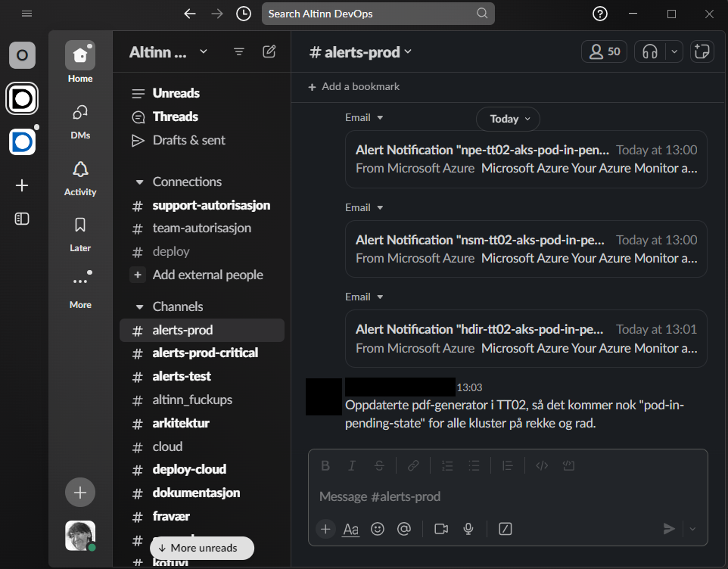Image resolution: width=728 pixels, height=569 pixels.
Task: Open the hdir-tt02-aks-pod alert email
Action: coord(526,339)
